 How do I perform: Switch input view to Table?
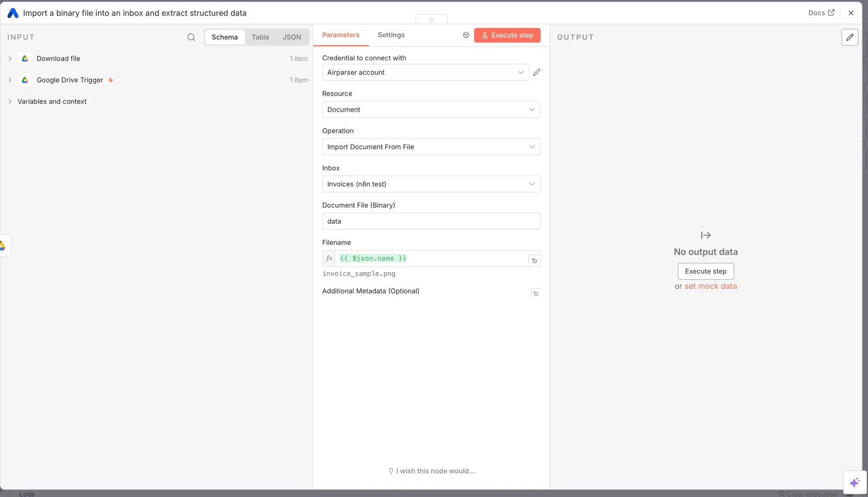pyautogui.click(x=260, y=37)
